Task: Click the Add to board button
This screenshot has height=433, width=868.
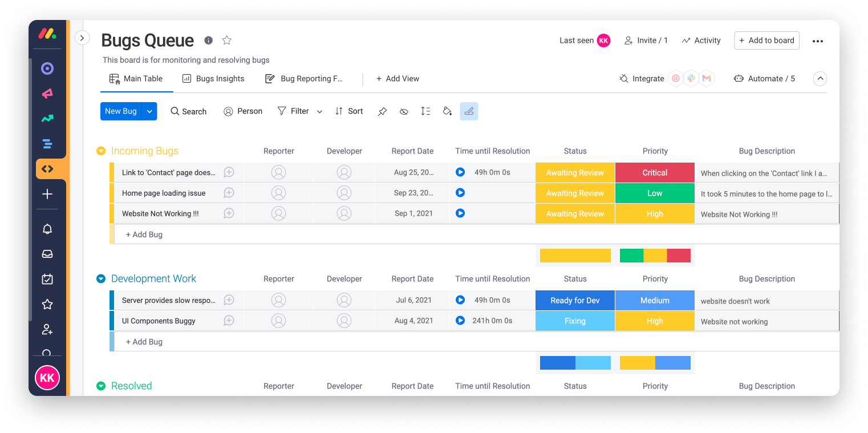Action: tap(766, 41)
